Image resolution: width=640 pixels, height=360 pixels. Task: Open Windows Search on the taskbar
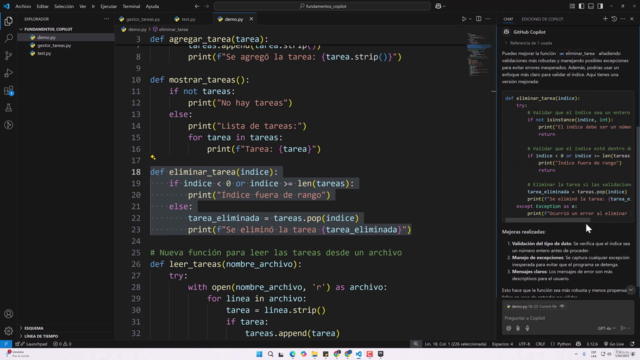pyautogui.click(x=270, y=354)
